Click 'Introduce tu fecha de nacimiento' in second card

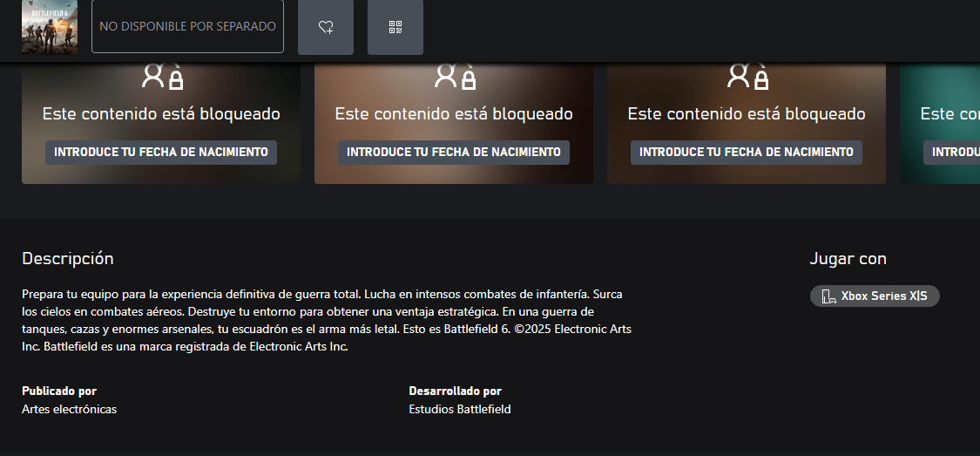[454, 152]
